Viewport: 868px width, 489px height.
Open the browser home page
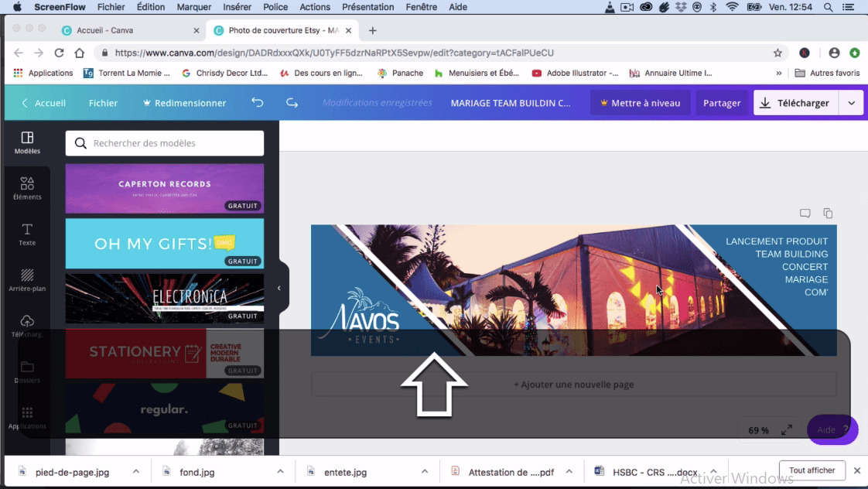(80, 53)
